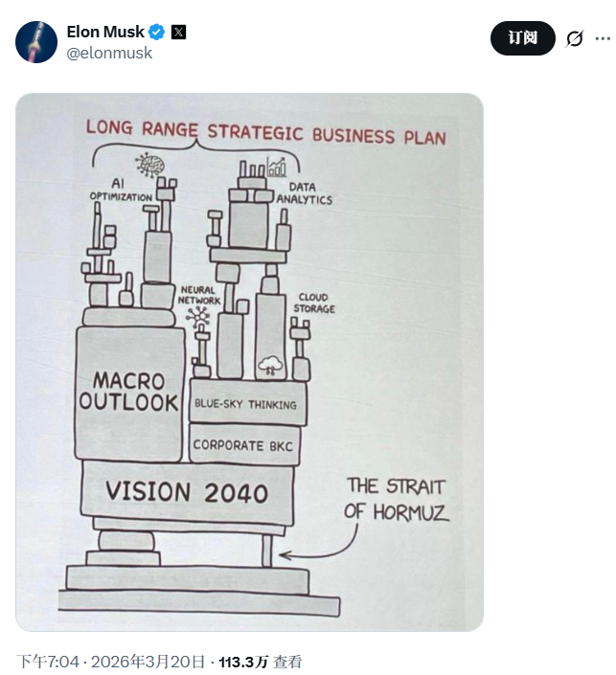This screenshot has width=616, height=675.
Task: Open the 下午7:04 post timestamp
Action: [x=48, y=662]
